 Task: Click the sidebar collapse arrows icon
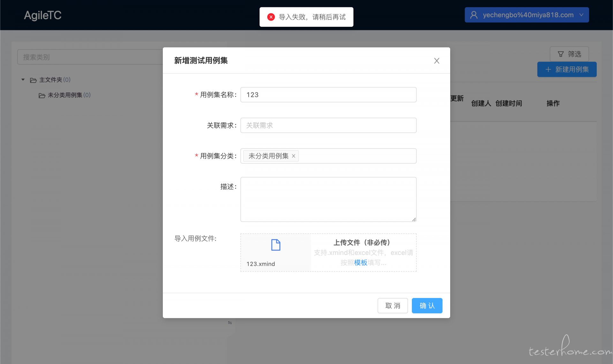[x=230, y=323]
